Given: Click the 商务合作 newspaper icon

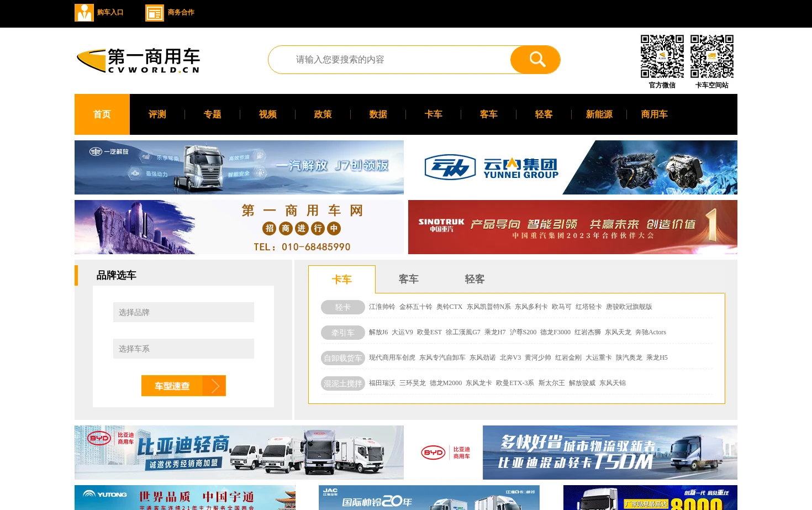Looking at the screenshot, I should tap(155, 13).
